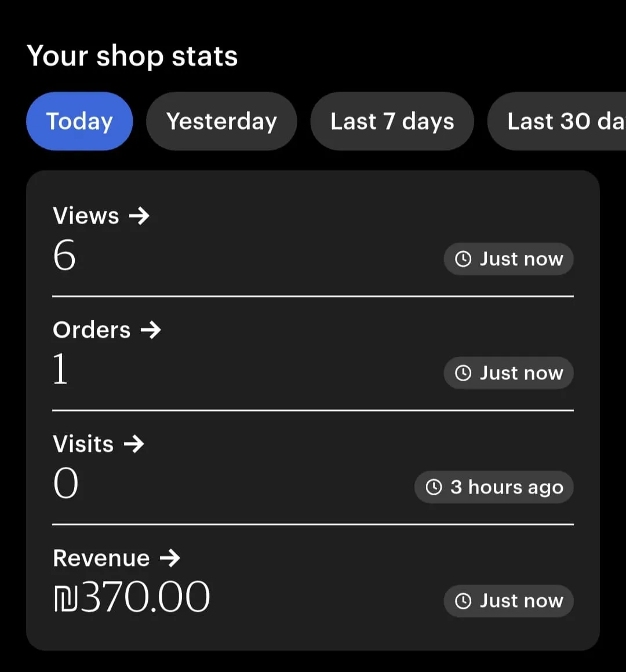Select the Today tab
Image resolution: width=626 pixels, height=672 pixels.
tap(79, 122)
